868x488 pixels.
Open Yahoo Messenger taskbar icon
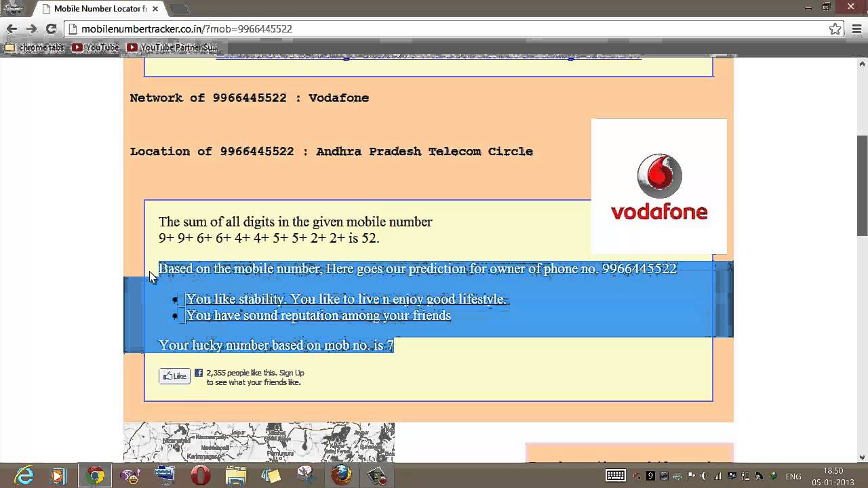point(130,476)
